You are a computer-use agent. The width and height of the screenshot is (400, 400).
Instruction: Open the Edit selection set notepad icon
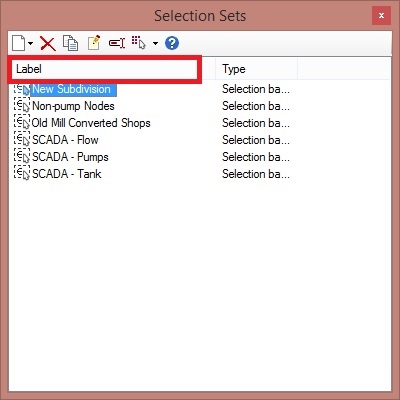[94, 43]
